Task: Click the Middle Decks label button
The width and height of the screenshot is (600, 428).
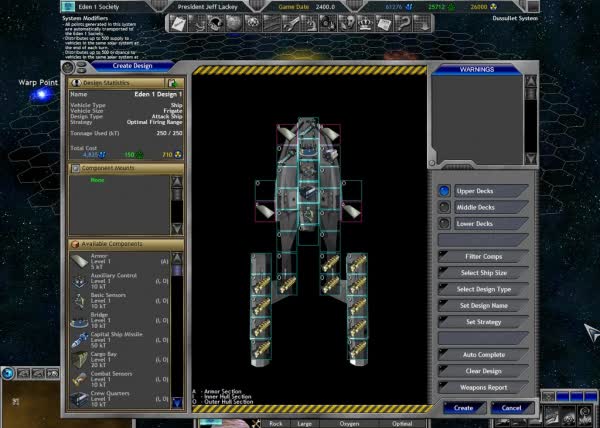Action: click(x=491, y=207)
